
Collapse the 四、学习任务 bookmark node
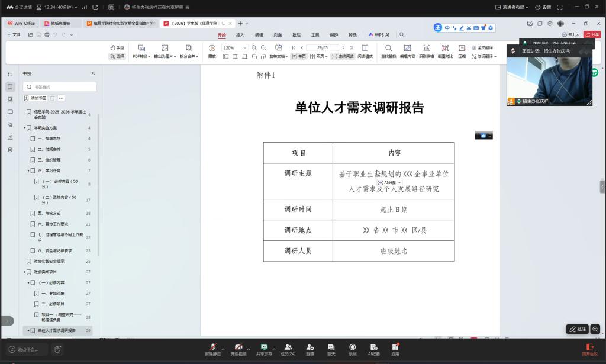28,170
